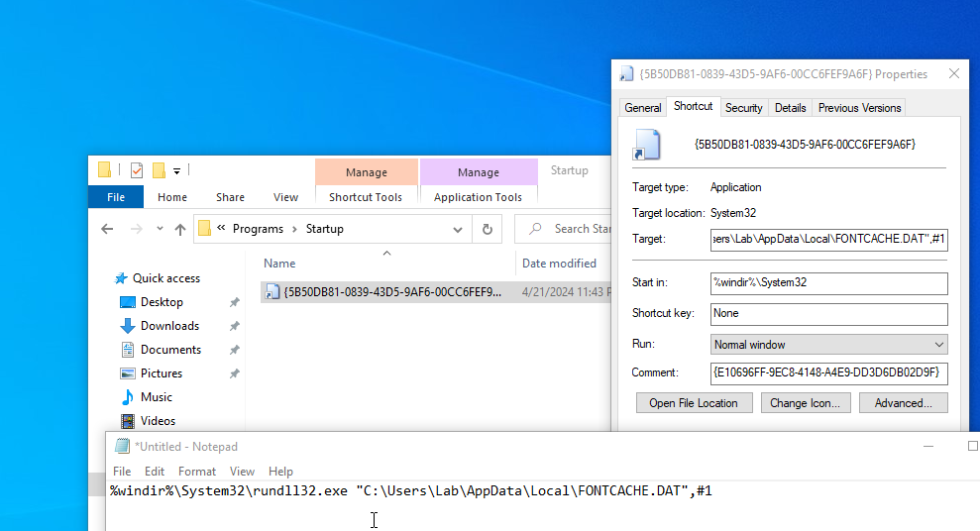Screen dimensions: 980x531
Task: Open the Format menu in Notepad
Action: pos(197,472)
